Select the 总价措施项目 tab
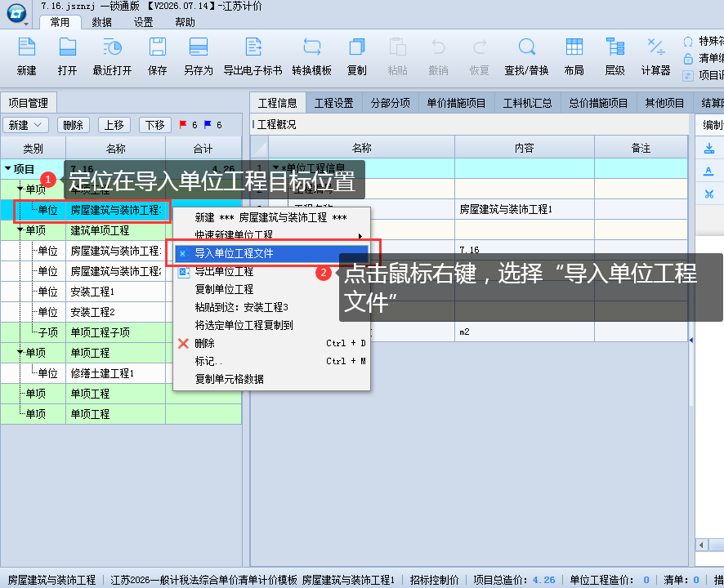The width and height of the screenshot is (724, 588). pos(598,103)
